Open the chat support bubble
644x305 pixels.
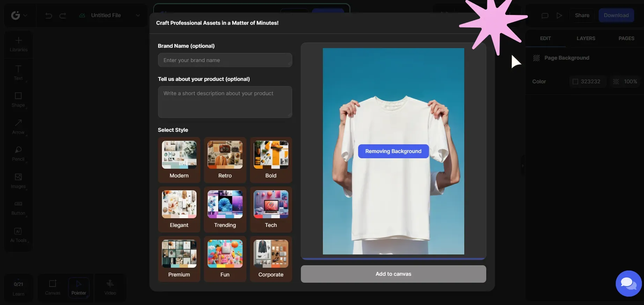click(629, 284)
